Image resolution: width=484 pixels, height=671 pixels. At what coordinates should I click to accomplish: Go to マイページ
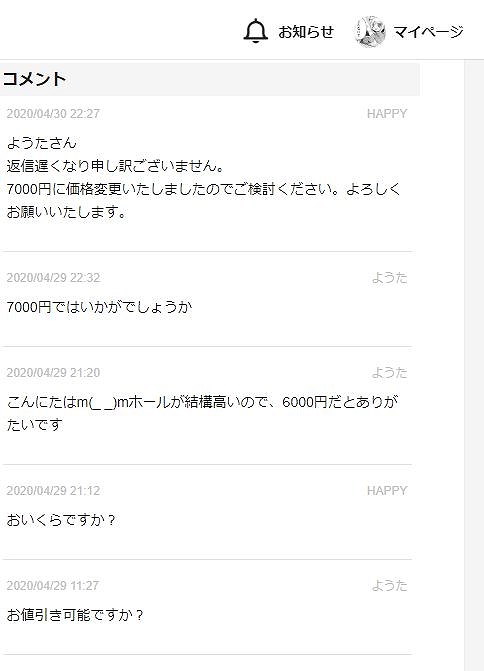point(428,32)
